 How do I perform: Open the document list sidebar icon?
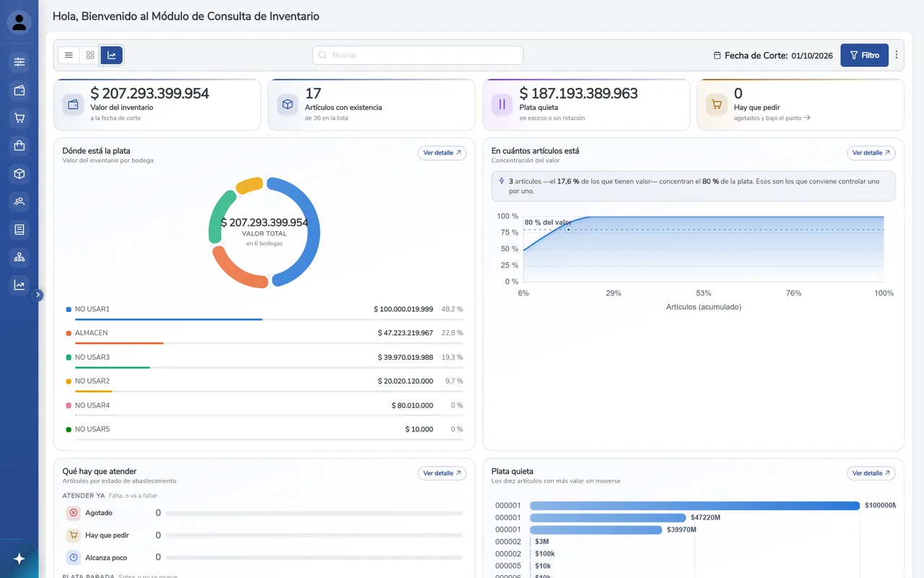click(19, 229)
